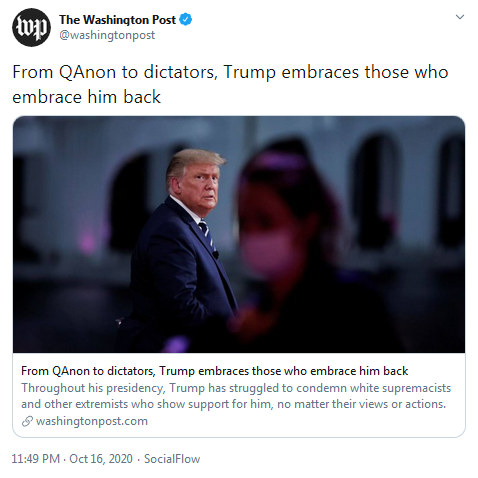Open the bold article card headline
Image resolution: width=478 pixels, height=478 pixels.
(x=215, y=371)
